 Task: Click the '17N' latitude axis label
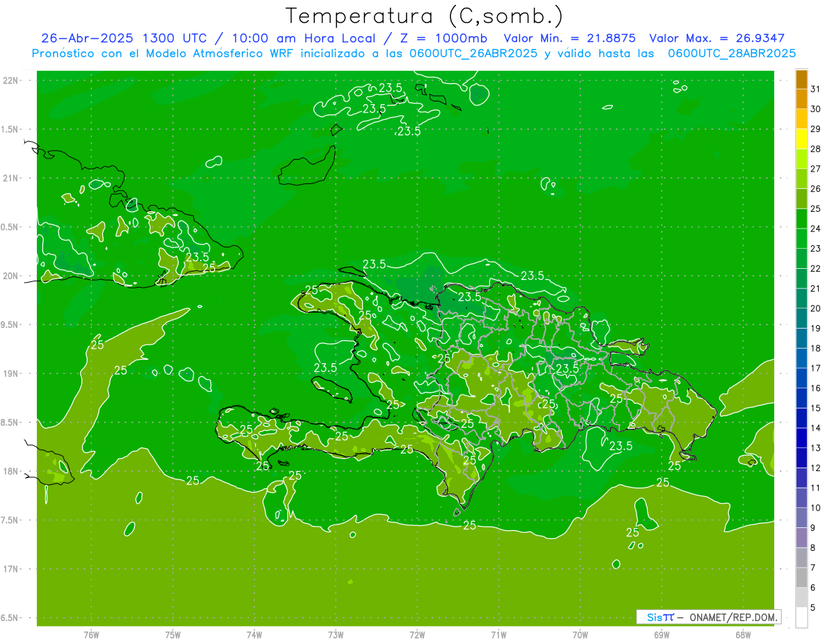click(x=12, y=569)
